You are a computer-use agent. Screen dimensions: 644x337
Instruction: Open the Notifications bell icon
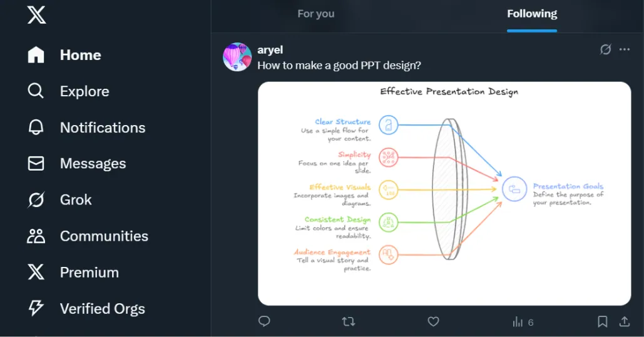click(x=36, y=128)
